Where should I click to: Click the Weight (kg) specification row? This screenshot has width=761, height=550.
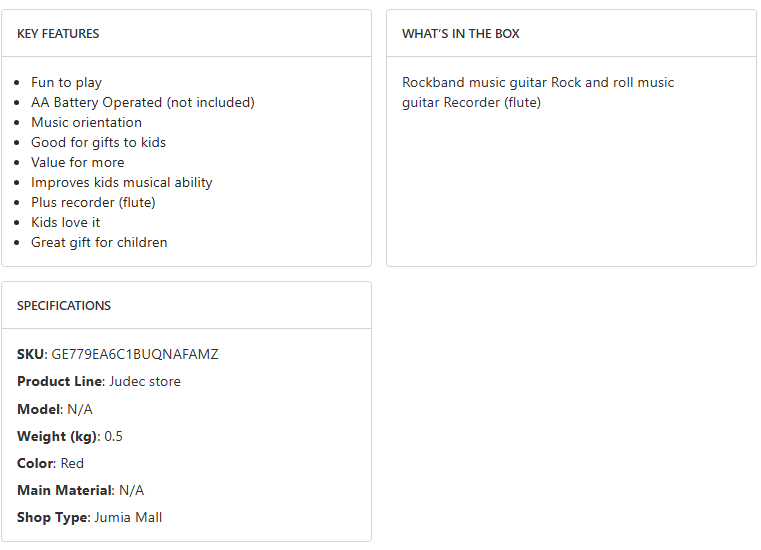70,436
